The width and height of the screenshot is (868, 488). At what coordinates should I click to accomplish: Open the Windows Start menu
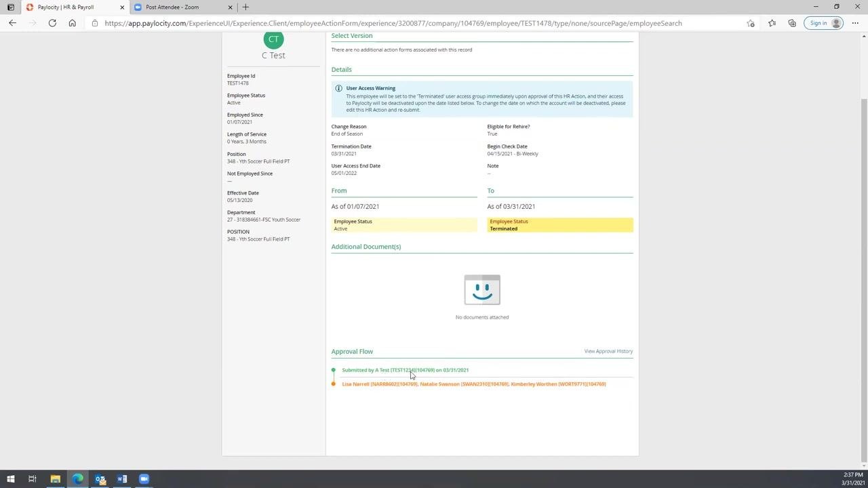click(x=10, y=479)
